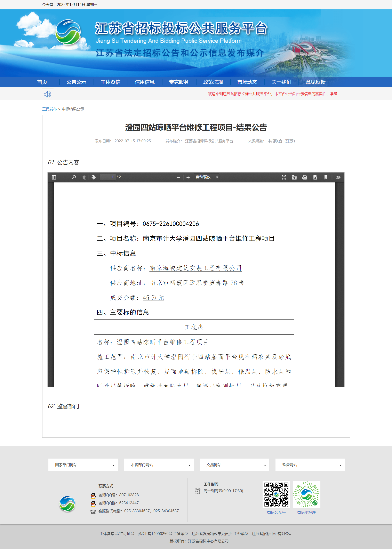Click the scrolling welcome notice text
The height and width of the screenshot is (549, 392).
pos(272,94)
